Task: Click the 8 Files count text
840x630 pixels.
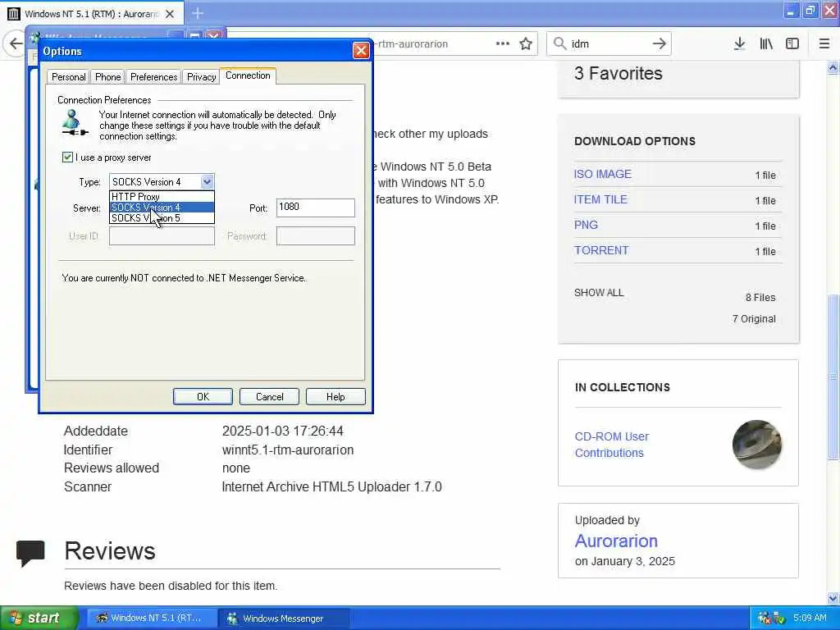Action: coord(760,297)
